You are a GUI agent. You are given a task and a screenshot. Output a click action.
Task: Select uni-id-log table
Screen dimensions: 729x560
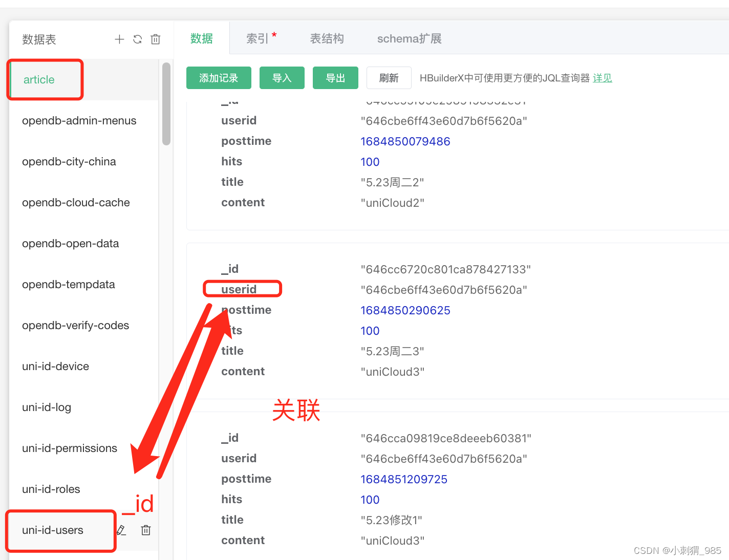tap(84, 407)
